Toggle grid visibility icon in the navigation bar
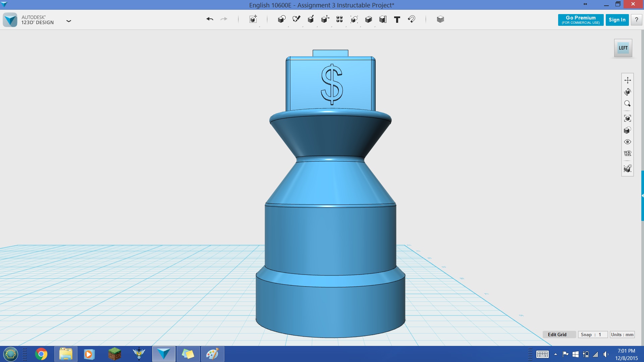The height and width of the screenshot is (362, 644). pyautogui.click(x=627, y=154)
